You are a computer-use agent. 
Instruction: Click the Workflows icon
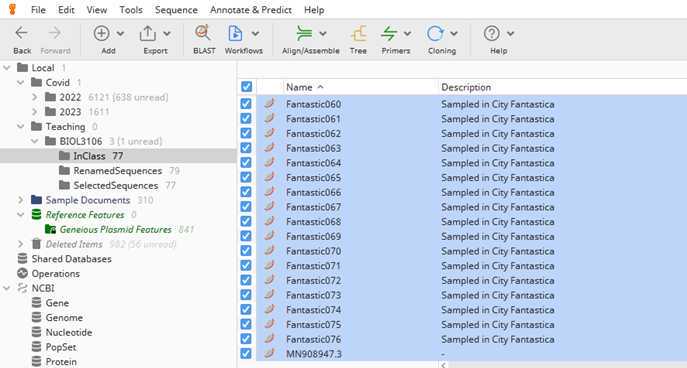click(235, 33)
